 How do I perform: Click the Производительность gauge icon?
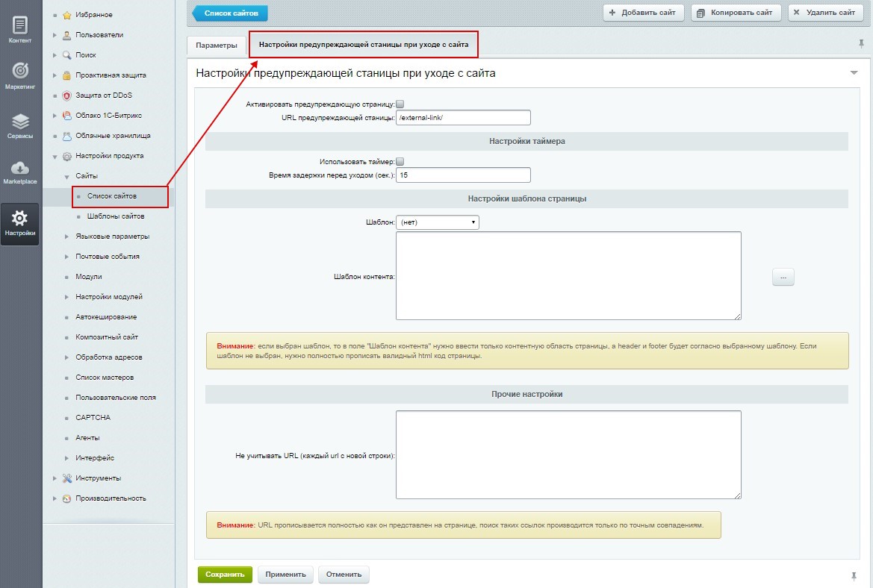click(66, 498)
